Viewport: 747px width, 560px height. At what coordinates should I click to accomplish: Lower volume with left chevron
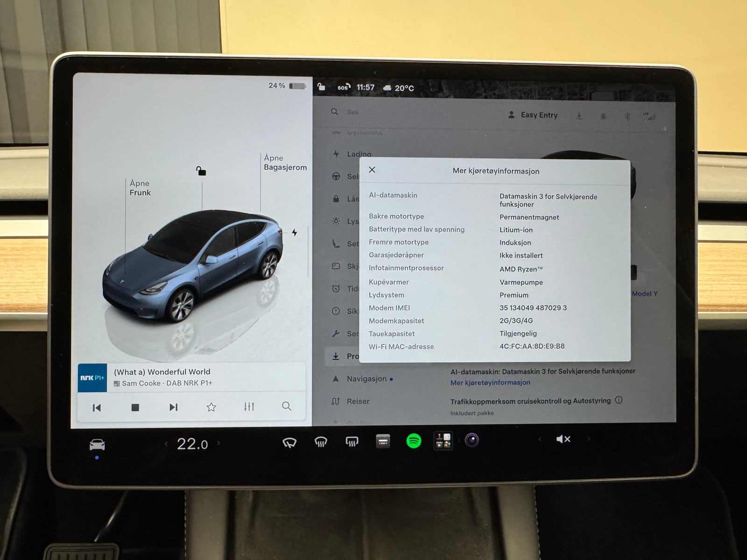[540, 439]
